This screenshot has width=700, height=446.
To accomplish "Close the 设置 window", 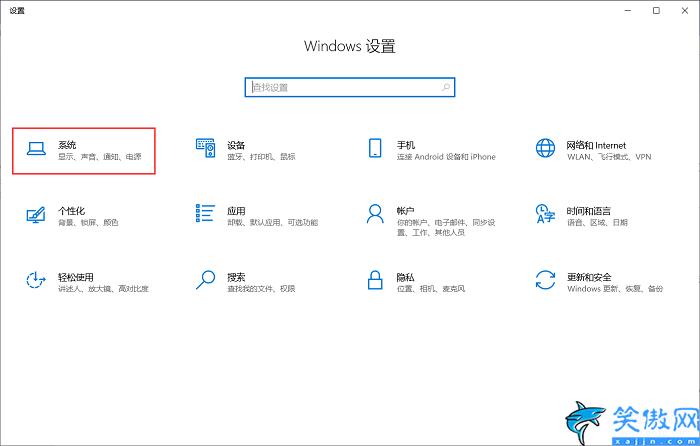I will 685,11.
